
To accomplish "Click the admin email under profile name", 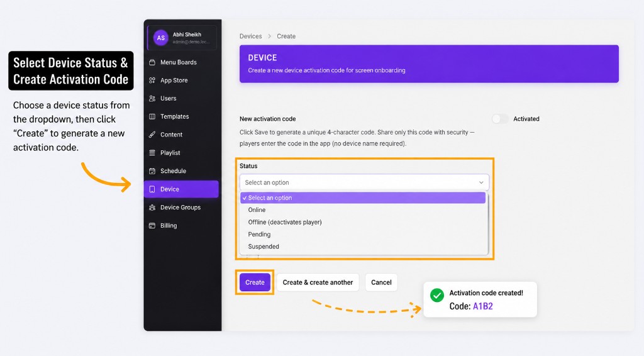I will pos(191,42).
